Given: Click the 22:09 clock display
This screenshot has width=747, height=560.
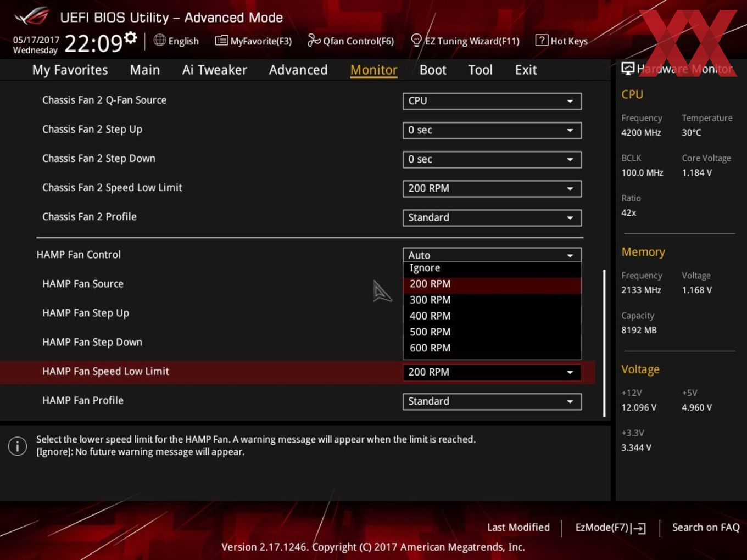Looking at the screenshot, I should pyautogui.click(x=93, y=43).
